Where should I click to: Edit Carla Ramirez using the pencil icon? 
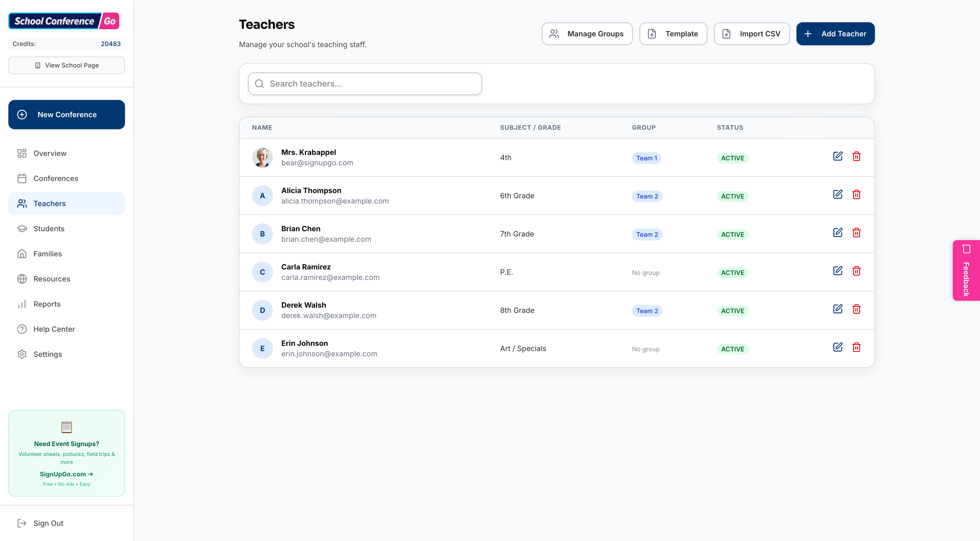point(838,271)
